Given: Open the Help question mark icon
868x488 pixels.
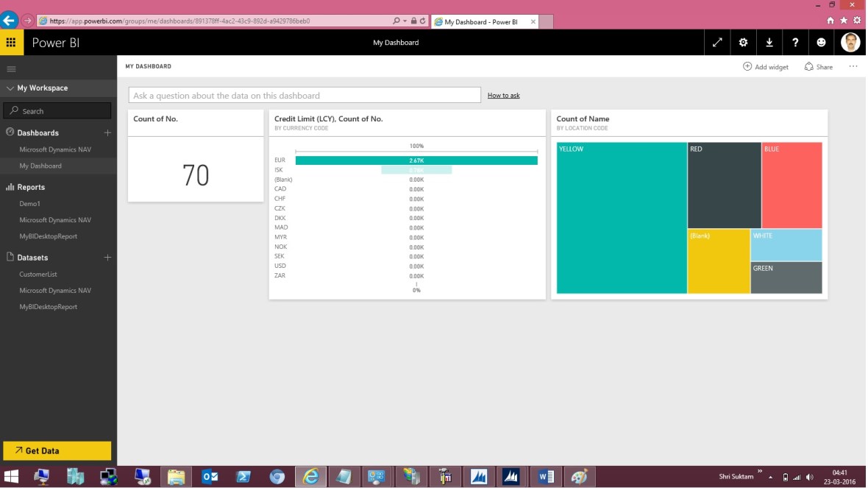Looking at the screenshot, I should (x=794, y=43).
